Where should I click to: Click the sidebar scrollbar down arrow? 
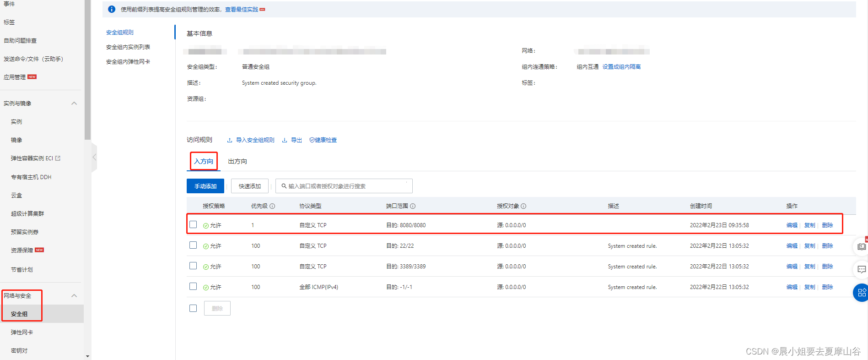(x=87, y=356)
